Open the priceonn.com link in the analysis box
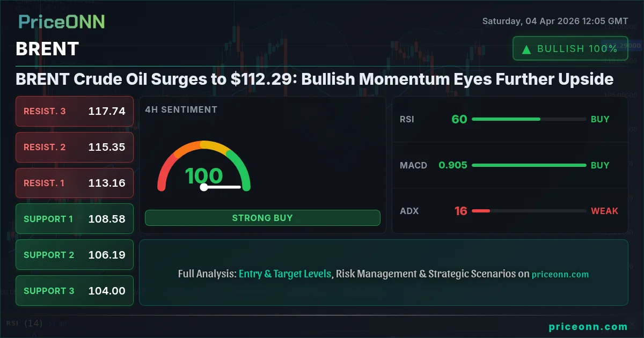 click(560, 274)
